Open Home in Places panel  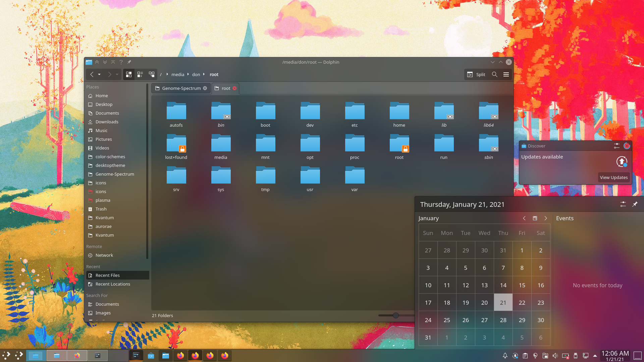(116, 96)
